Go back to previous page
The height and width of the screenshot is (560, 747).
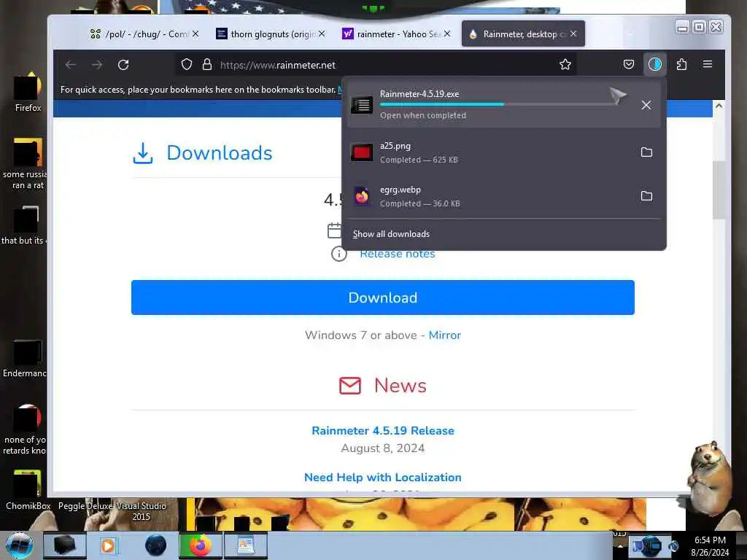click(x=71, y=65)
